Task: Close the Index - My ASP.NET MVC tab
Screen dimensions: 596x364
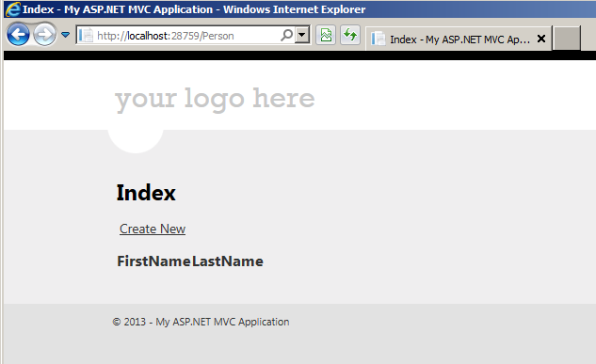Action: [x=541, y=39]
